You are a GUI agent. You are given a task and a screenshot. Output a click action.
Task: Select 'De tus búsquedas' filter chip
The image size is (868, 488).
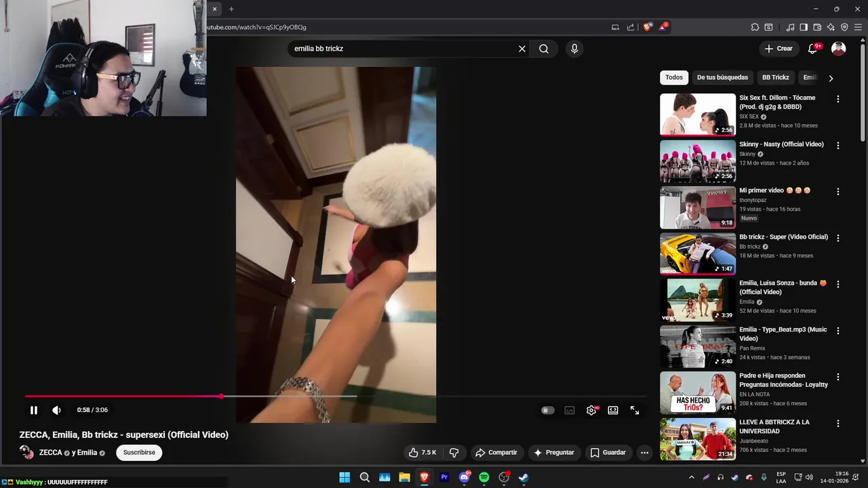pos(722,77)
